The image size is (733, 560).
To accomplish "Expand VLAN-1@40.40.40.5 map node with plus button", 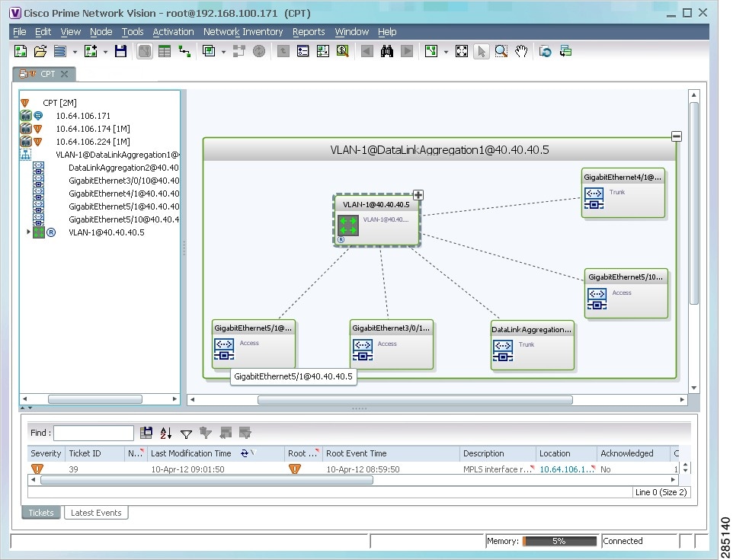I will [x=418, y=195].
